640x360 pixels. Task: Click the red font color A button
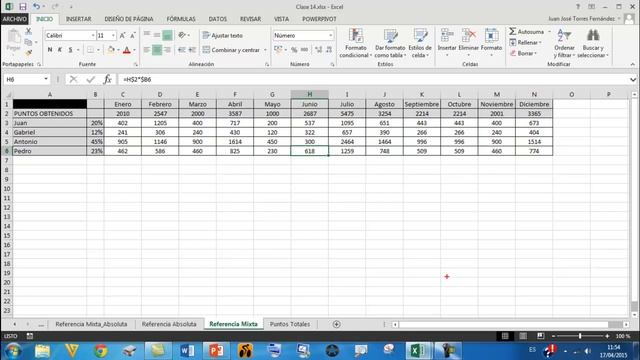(127, 50)
